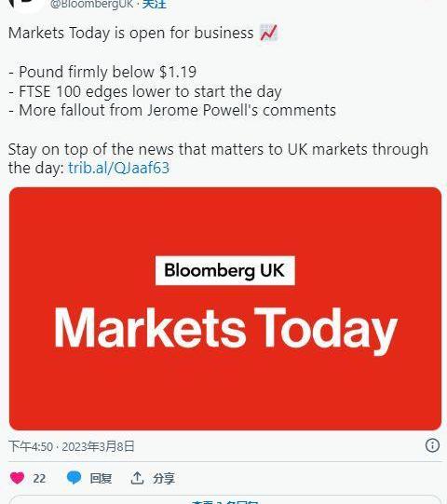Click the white 'Bloomberg UK' label in the card
447x504 pixels.
(x=225, y=270)
